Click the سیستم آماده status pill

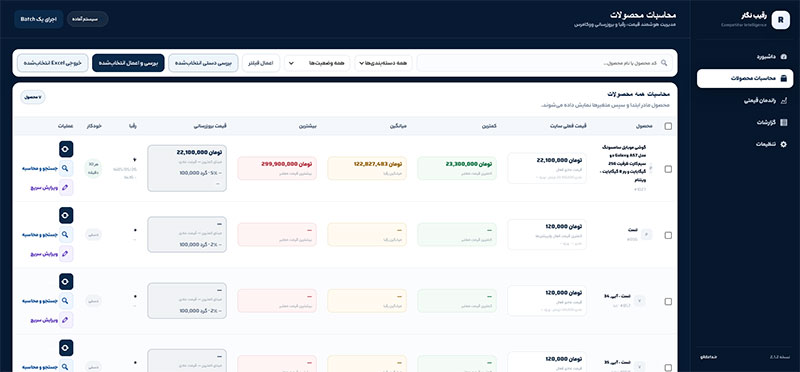pos(88,19)
